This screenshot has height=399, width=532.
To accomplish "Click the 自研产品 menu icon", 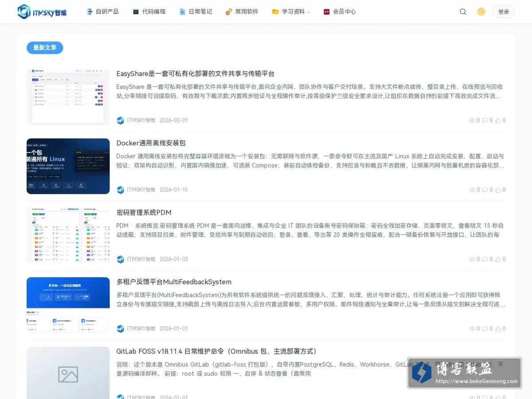I will (90, 12).
